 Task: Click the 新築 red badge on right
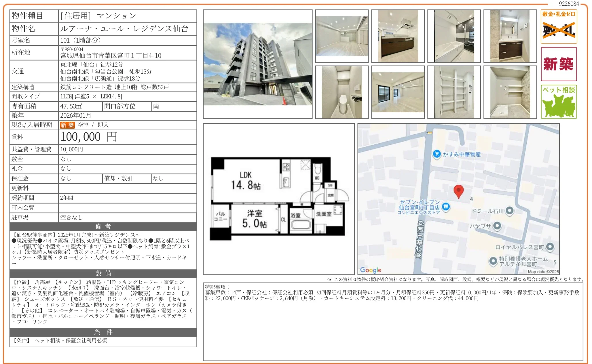coord(559,64)
